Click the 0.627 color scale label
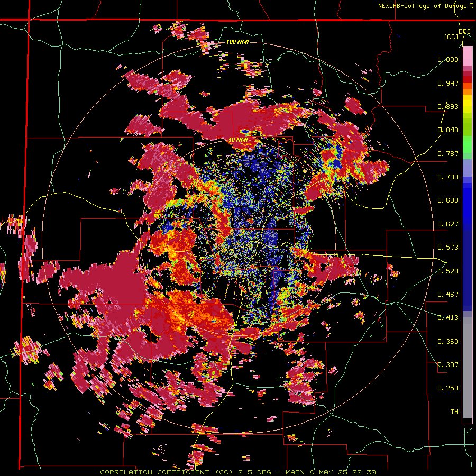 [x=448, y=224]
